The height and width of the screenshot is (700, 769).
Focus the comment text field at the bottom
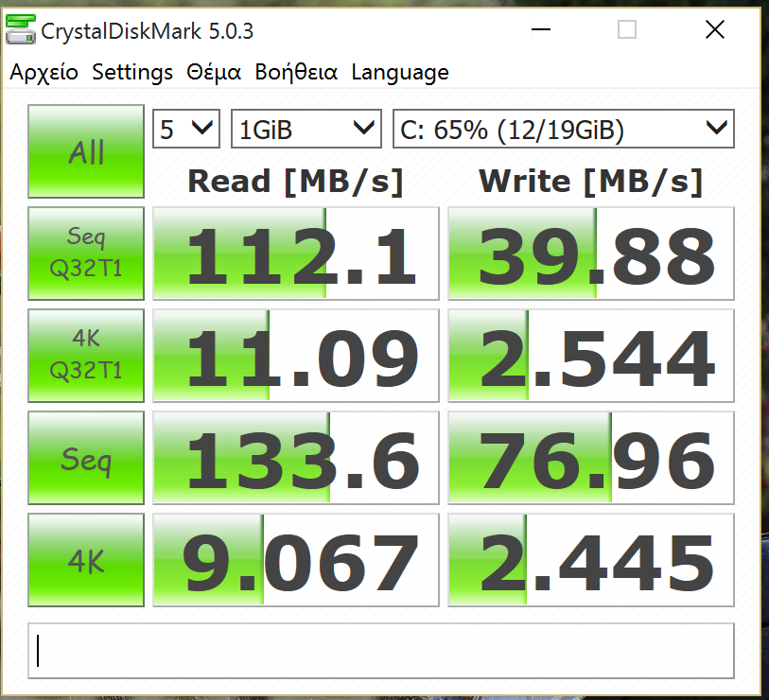pyautogui.click(x=381, y=651)
